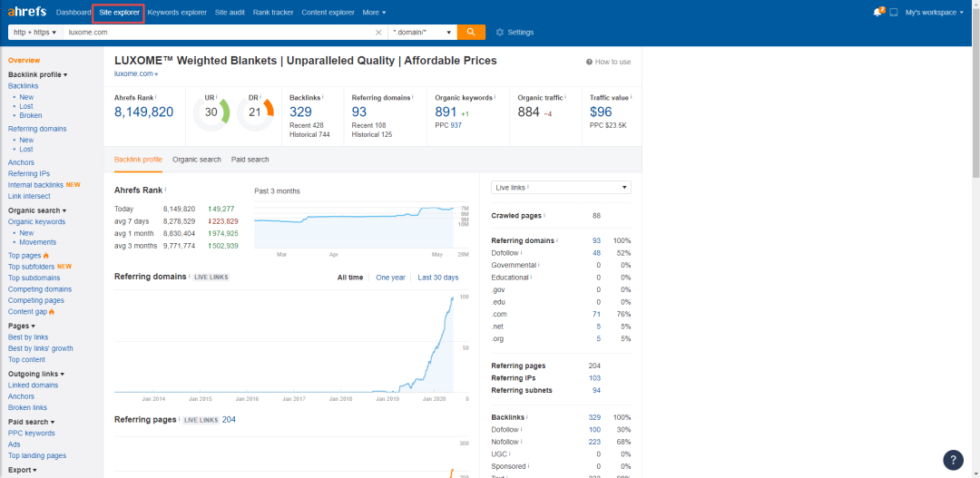Switch chart range to One year

390,278
